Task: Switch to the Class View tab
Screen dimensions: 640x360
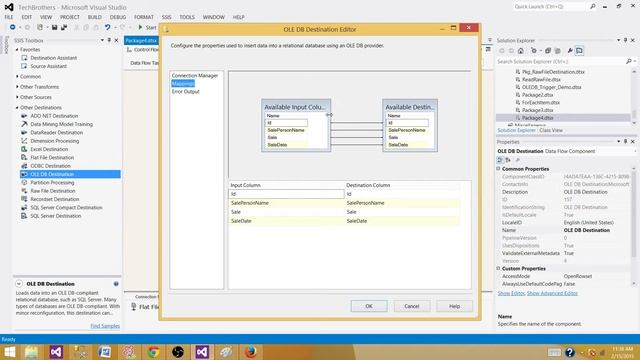Action: point(551,130)
